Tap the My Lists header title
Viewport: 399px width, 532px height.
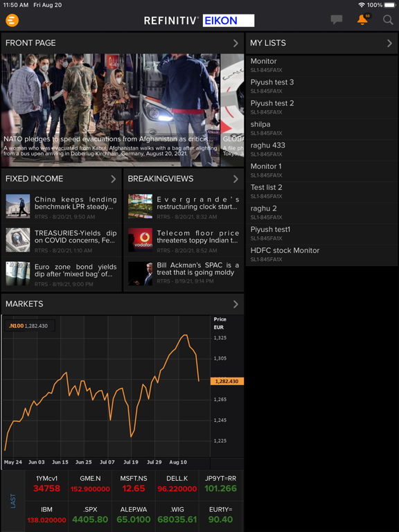[x=268, y=43]
